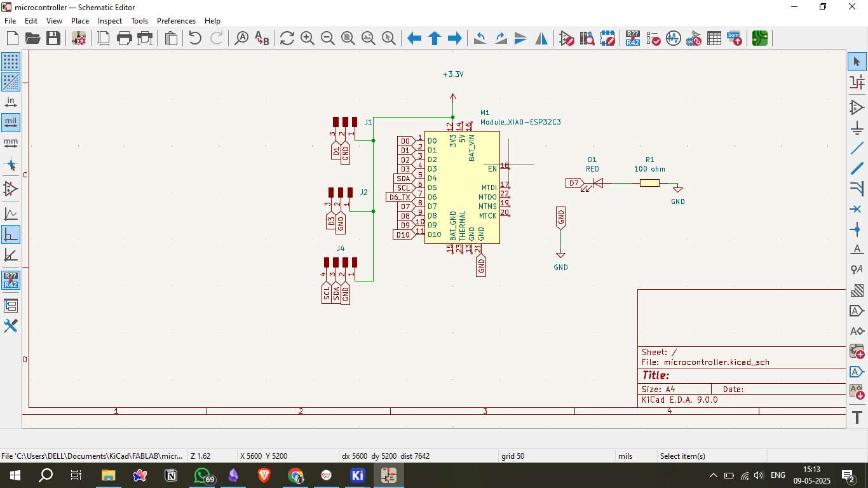Select the Draw Wire tool
The image size is (868, 488).
pyautogui.click(x=857, y=148)
